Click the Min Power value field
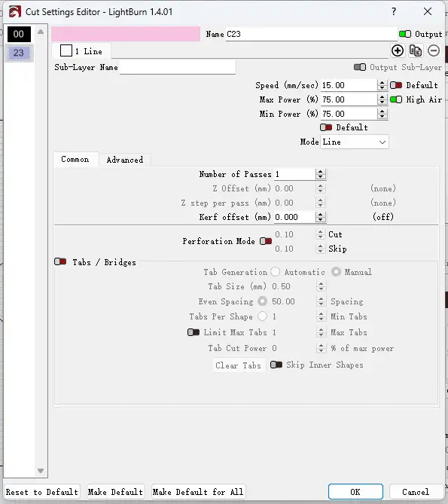 pyautogui.click(x=349, y=114)
